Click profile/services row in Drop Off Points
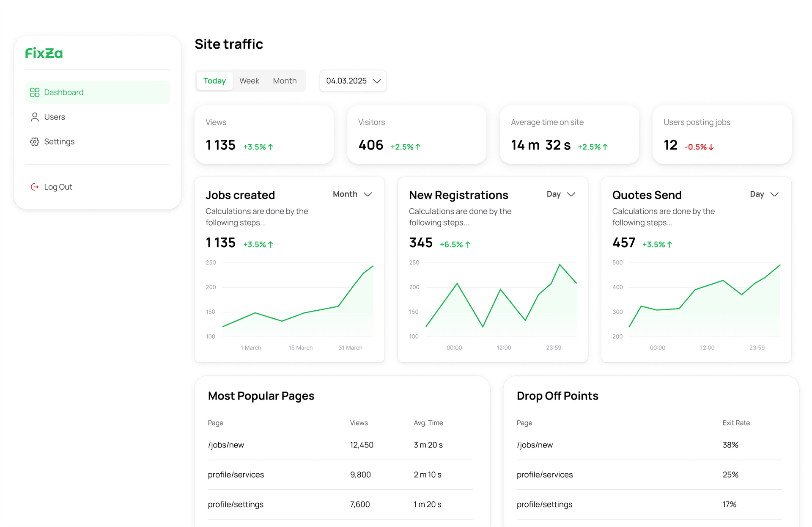This screenshot has height=527, width=812. click(x=545, y=475)
